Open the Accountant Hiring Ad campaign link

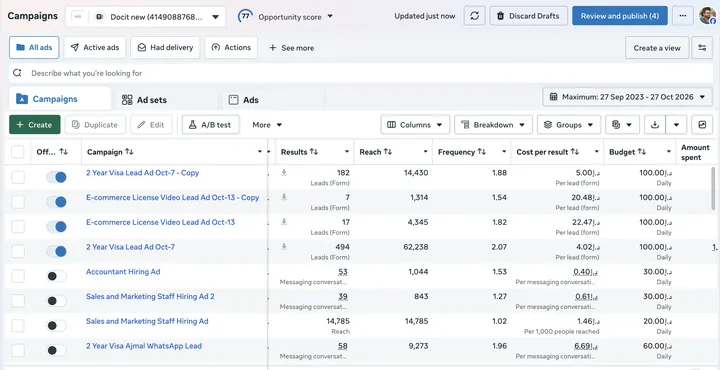click(123, 272)
